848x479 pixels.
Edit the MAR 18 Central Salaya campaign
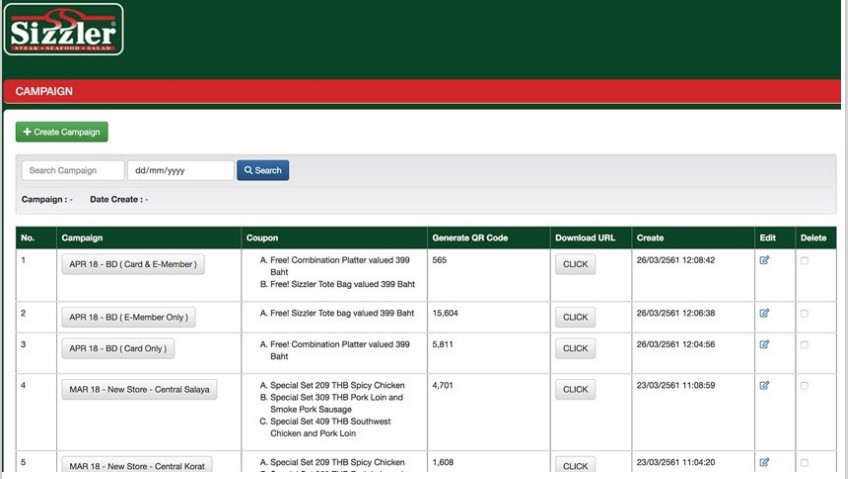[764, 385]
